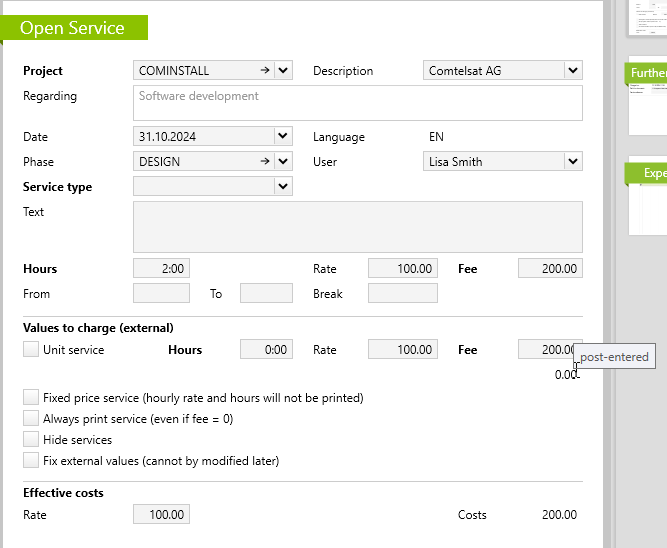The height and width of the screenshot is (548, 667).
Task: Check the Fix external values option
Action: click(x=31, y=460)
